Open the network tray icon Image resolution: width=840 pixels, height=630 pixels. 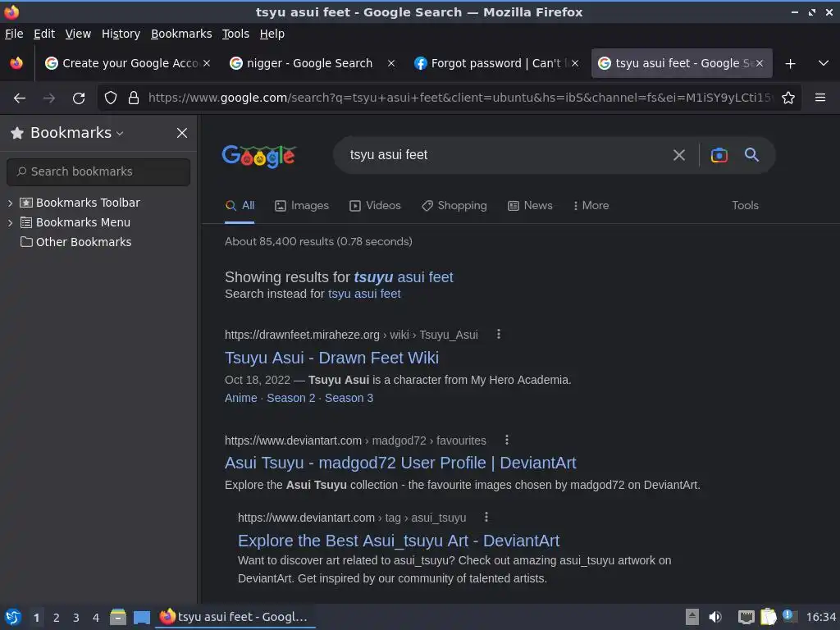point(746,617)
